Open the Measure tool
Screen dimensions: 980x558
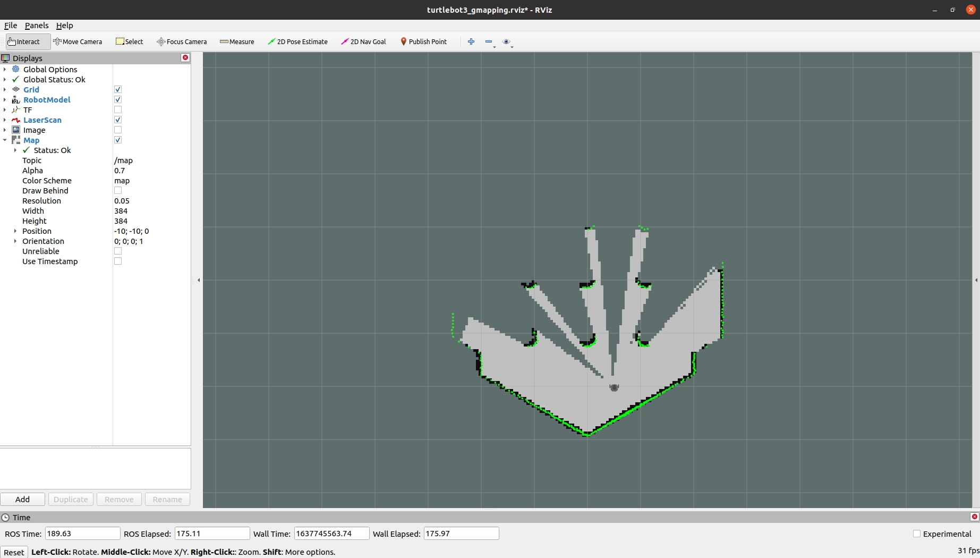[236, 41]
